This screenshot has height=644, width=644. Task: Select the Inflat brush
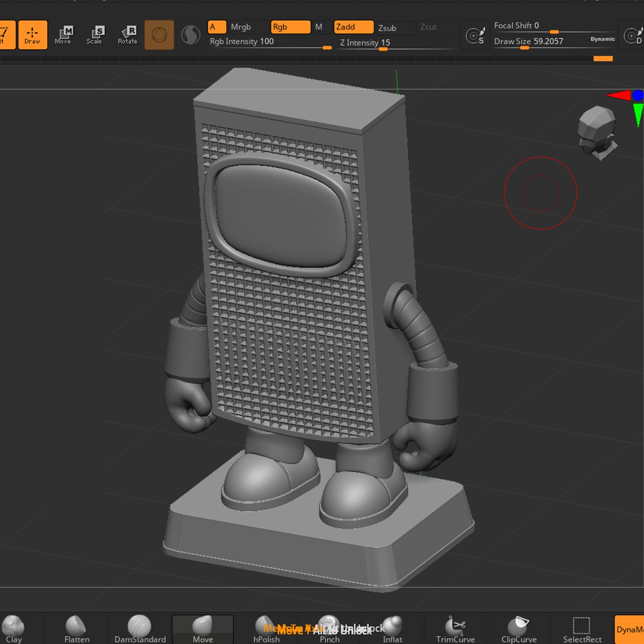(x=392, y=629)
